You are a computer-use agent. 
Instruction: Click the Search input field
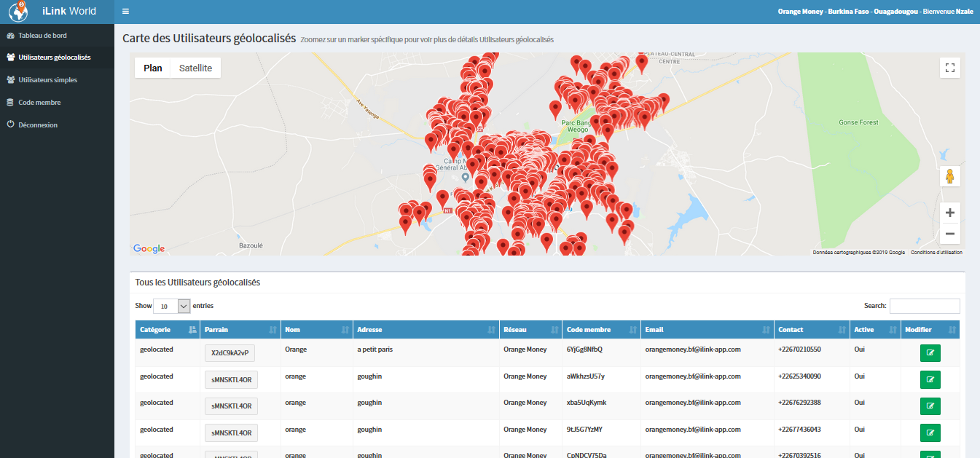[x=924, y=306]
